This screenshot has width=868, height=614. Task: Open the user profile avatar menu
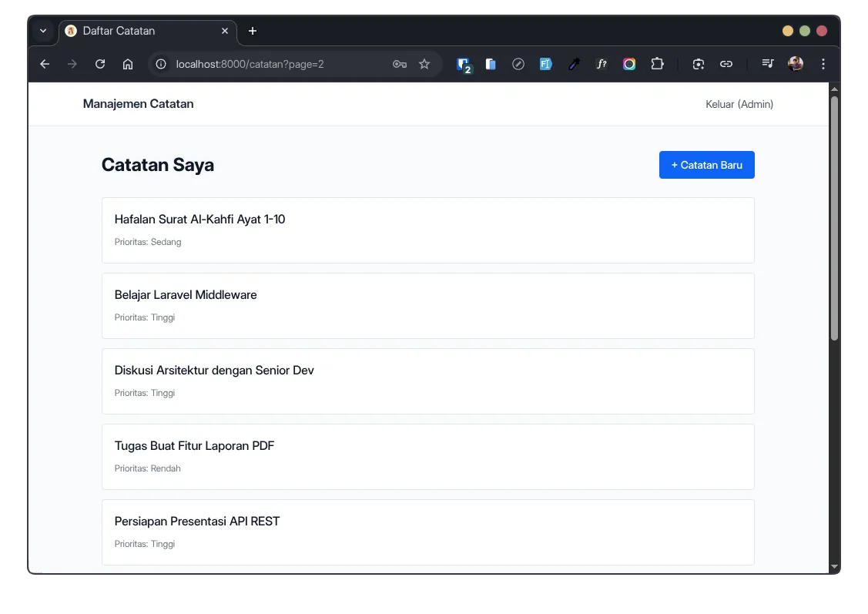tap(796, 65)
